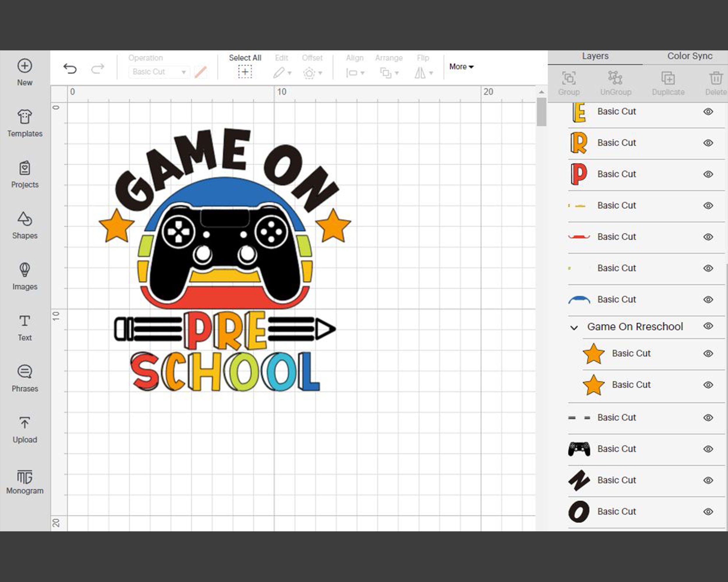Hide the first star Basic Cut layer
Screen dimensions: 728x582
tap(708, 353)
